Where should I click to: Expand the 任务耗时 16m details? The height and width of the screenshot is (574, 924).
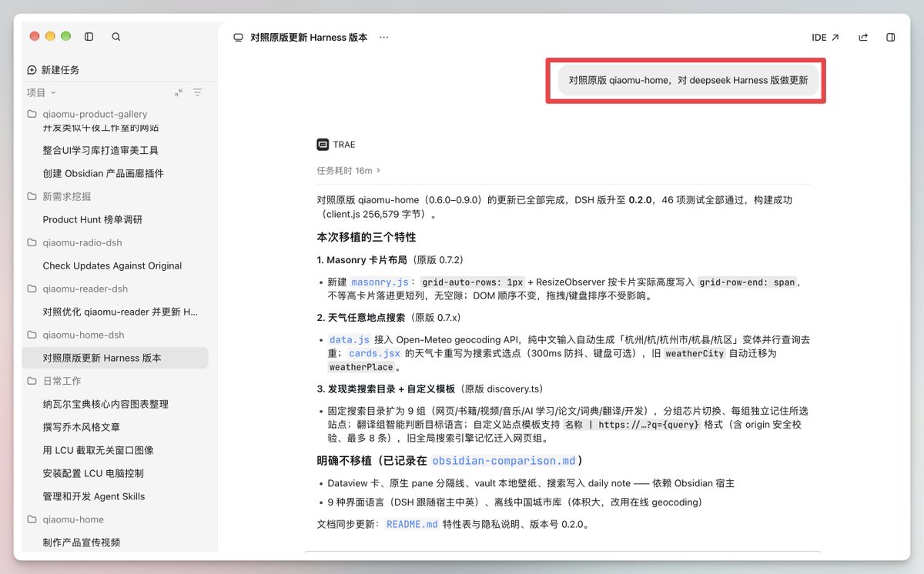349,170
